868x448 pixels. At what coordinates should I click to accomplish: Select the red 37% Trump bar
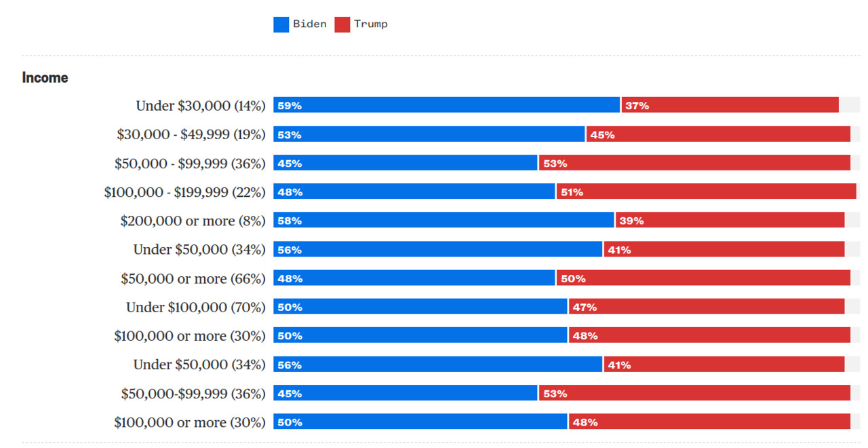730,105
